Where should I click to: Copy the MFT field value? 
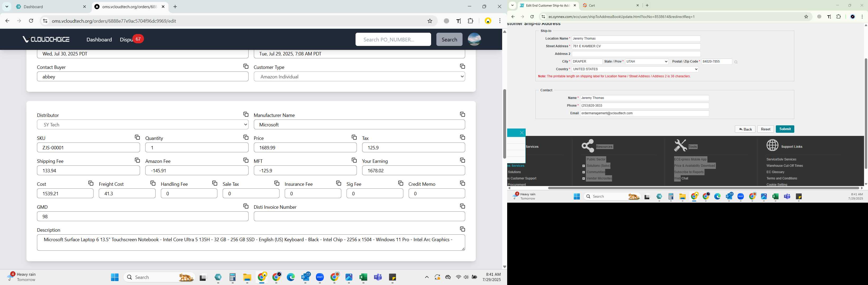[x=354, y=160]
